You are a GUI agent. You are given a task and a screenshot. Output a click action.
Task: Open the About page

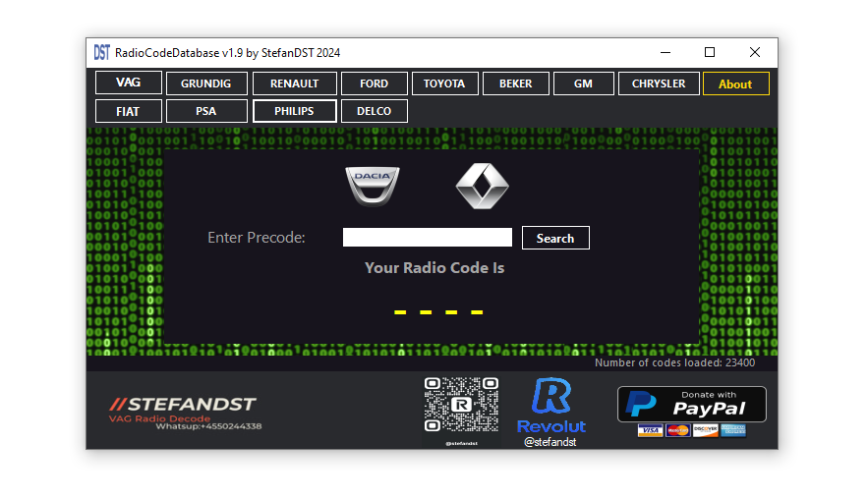coord(735,84)
